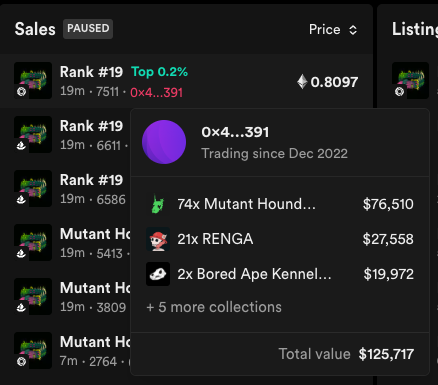Click the Ethereum icon beside 0.8097
438x385 pixels.
coord(302,82)
